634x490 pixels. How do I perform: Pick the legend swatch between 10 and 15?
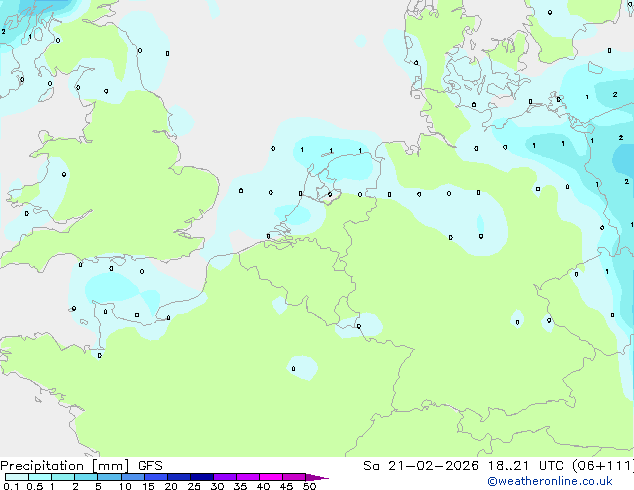pyautogui.click(x=133, y=477)
